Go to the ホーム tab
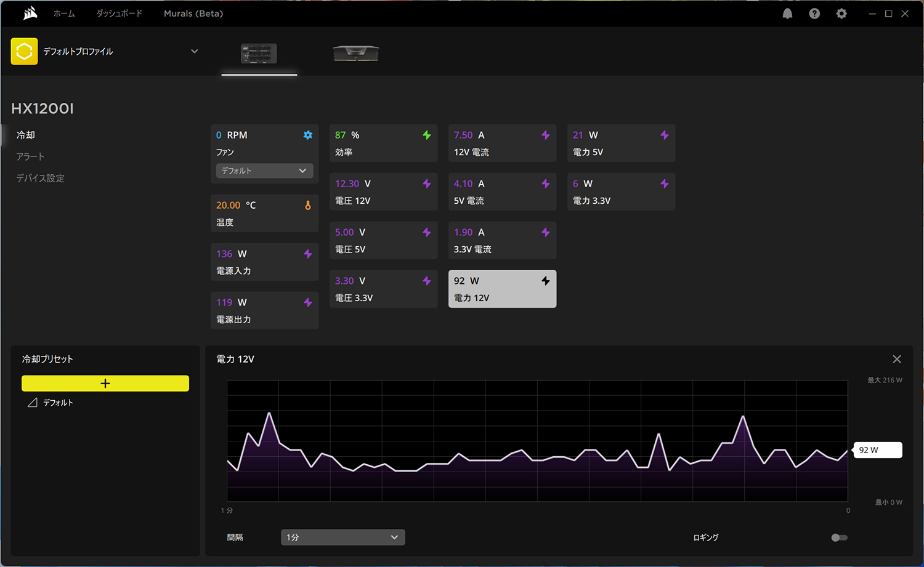Viewport: 924px width, 567px height. 64,14
